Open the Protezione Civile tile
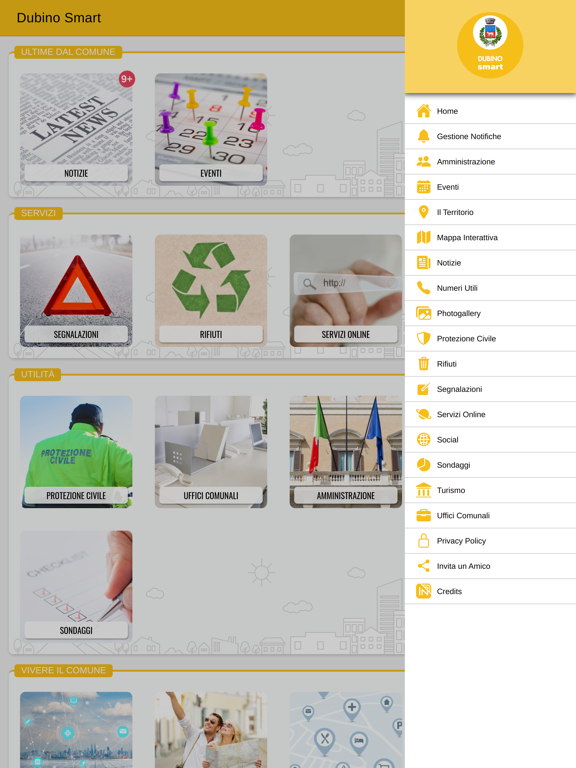 76,452
